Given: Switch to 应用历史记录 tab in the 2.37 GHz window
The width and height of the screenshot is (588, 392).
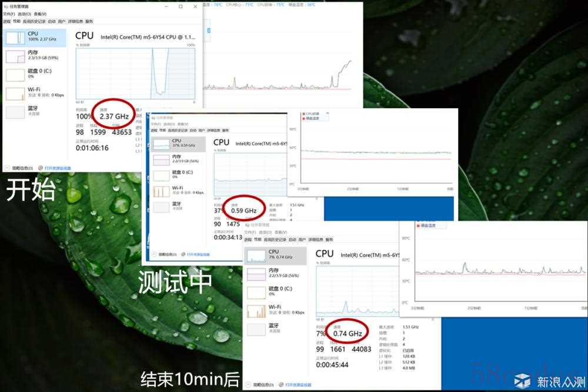Looking at the screenshot, I should pyautogui.click(x=34, y=21).
